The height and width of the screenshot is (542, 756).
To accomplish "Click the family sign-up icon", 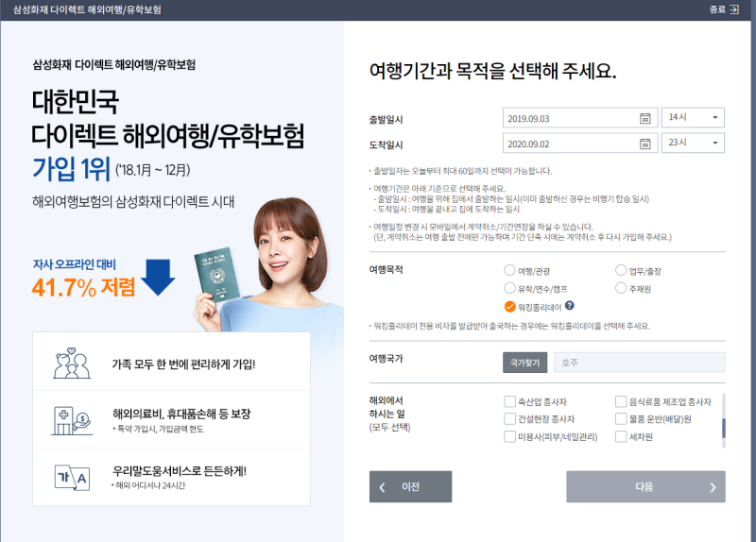I will [72, 363].
